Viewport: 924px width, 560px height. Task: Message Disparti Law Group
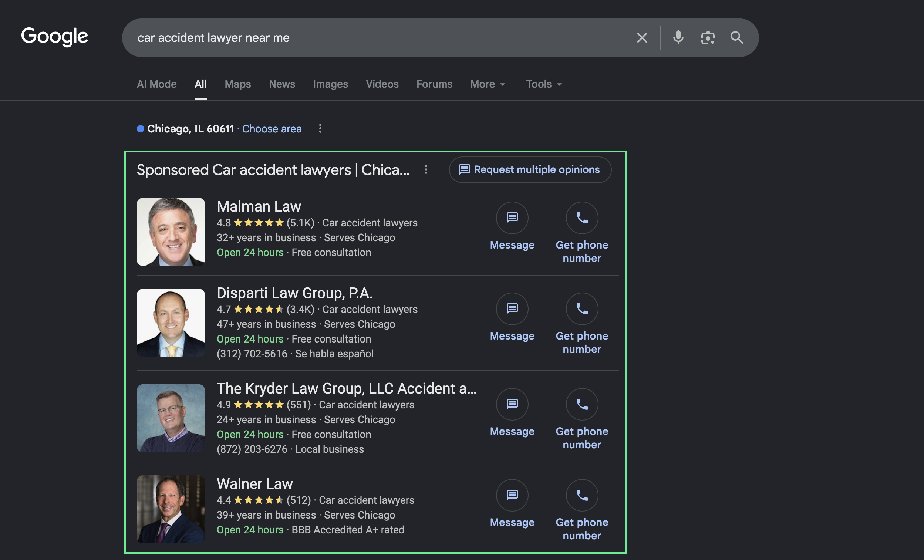[x=512, y=317]
